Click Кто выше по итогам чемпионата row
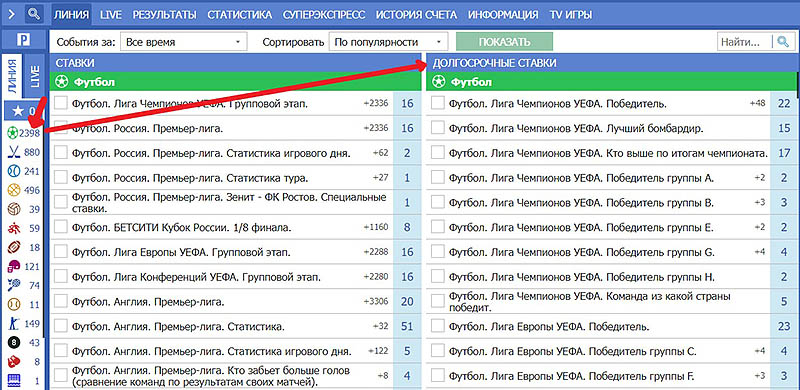 [611, 153]
